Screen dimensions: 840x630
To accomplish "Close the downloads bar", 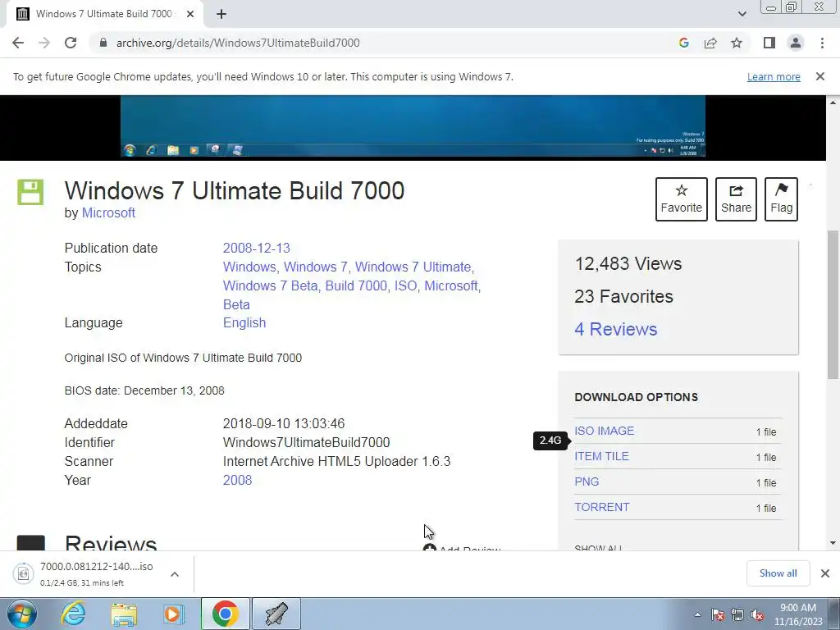I will 825,573.
